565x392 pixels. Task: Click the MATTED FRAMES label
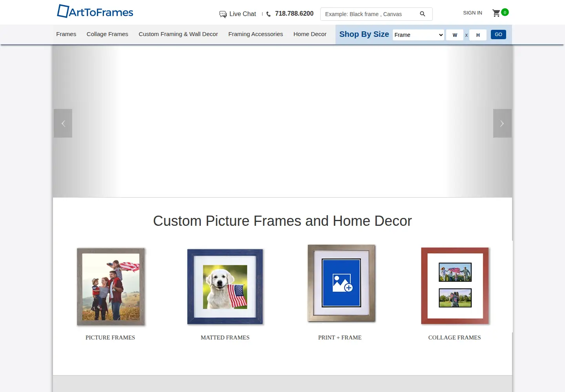(x=225, y=338)
